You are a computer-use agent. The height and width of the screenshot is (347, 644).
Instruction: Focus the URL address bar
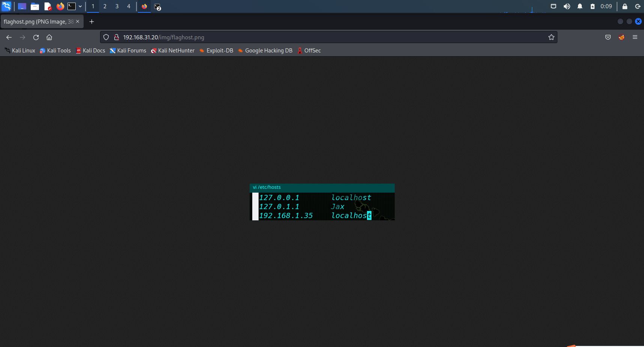tap(328, 37)
